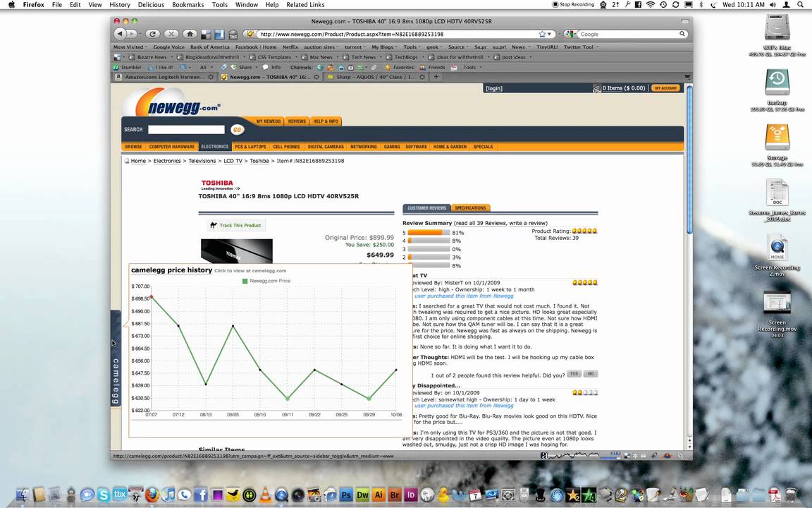Image resolution: width=812 pixels, height=508 pixels.
Task: Click Track This Product
Action: [236, 226]
